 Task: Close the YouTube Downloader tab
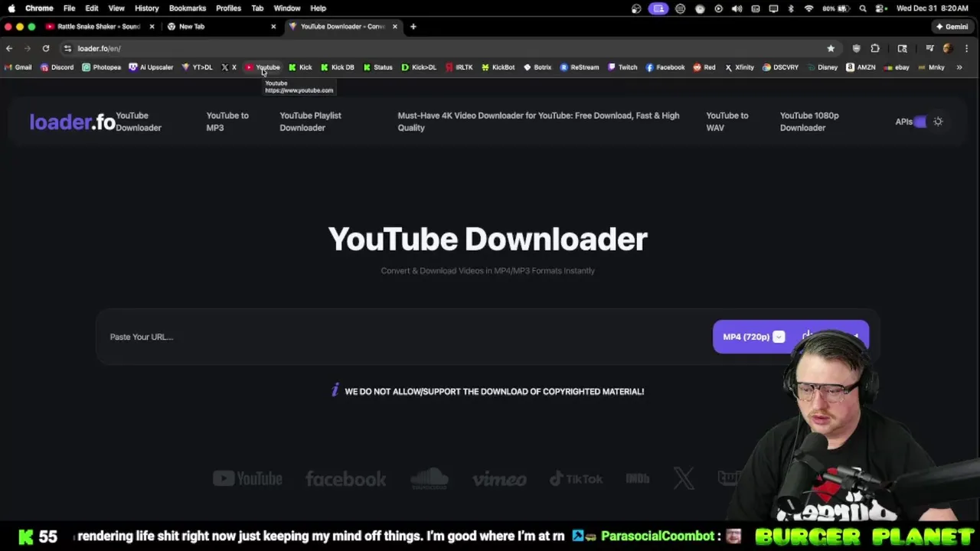[x=395, y=26]
